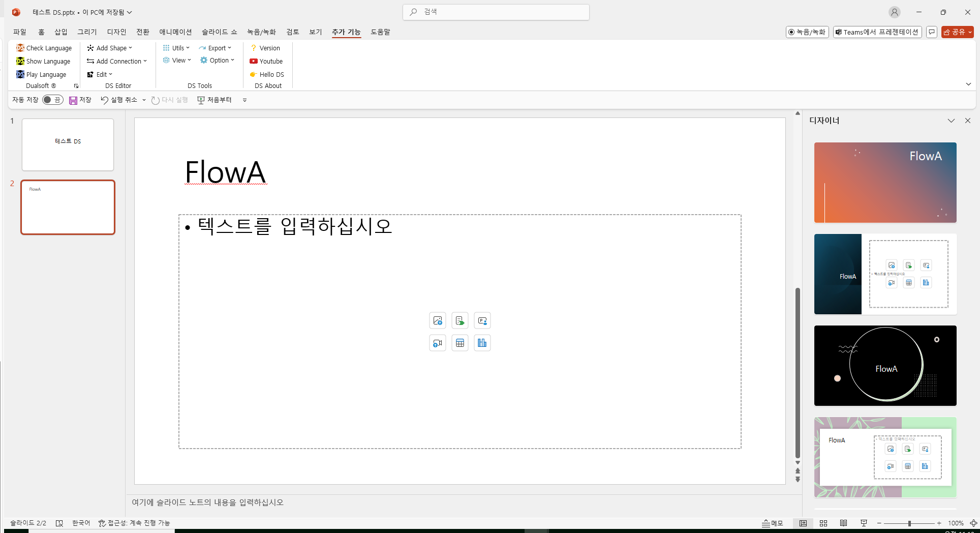Screen dimensions: 980x533
Task: Open Youtube link in DS About
Action: pos(266,61)
